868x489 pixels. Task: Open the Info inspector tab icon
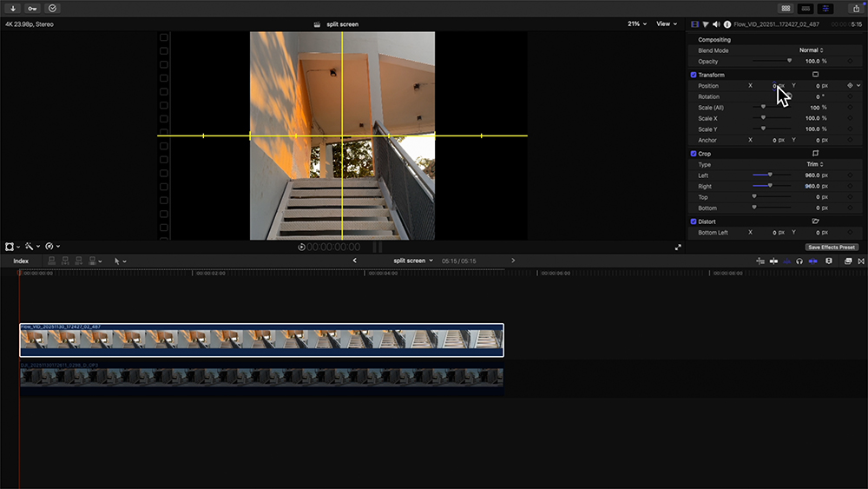[727, 24]
